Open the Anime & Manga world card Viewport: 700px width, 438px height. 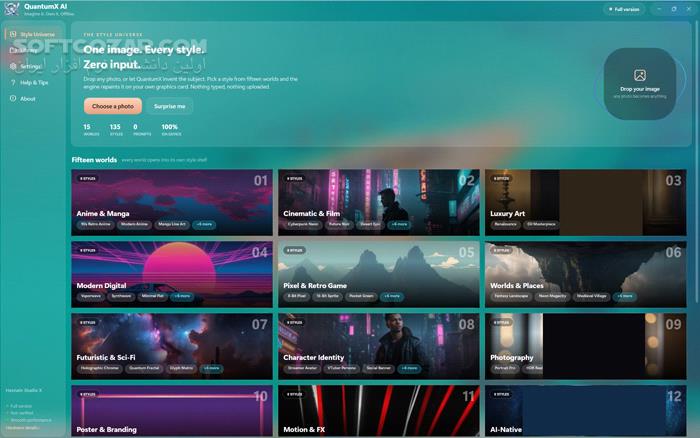click(172, 202)
